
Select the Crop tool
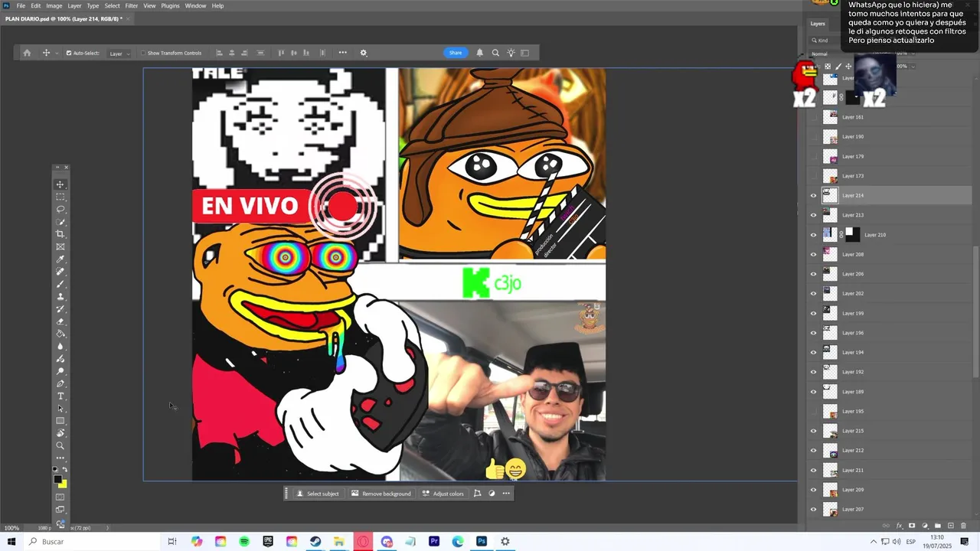pos(60,234)
